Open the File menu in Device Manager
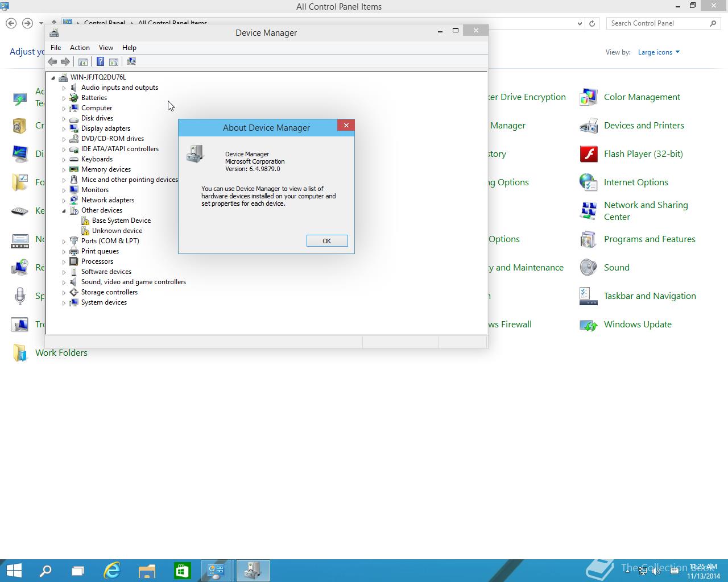The width and height of the screenshot is (728, 582). click(x=56, y=48)
